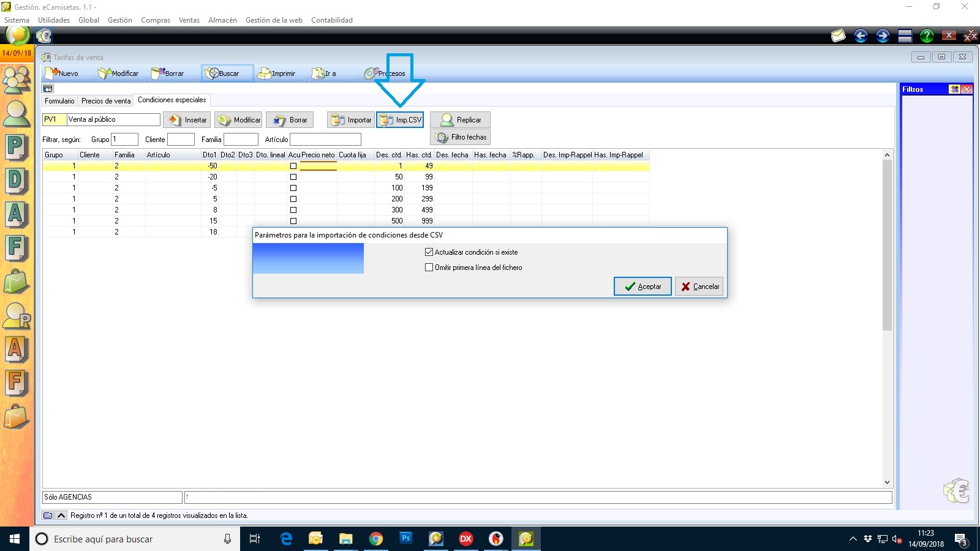Image resolution: width=980 pixels, height=551 pixels.
Task: Click the stacked windows icon in top bar
Action: click(905, 36)
